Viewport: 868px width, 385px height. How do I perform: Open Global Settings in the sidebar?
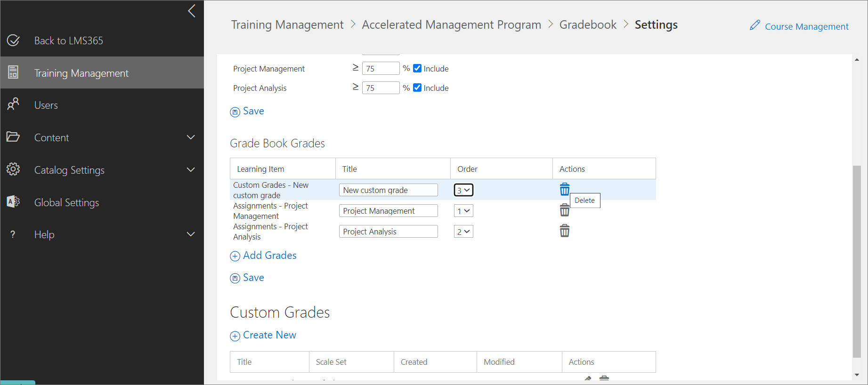click(x=66, y=203)
